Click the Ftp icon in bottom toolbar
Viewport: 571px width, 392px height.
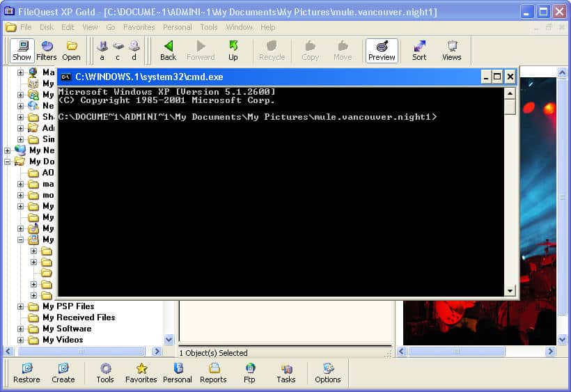pos(249,373)
